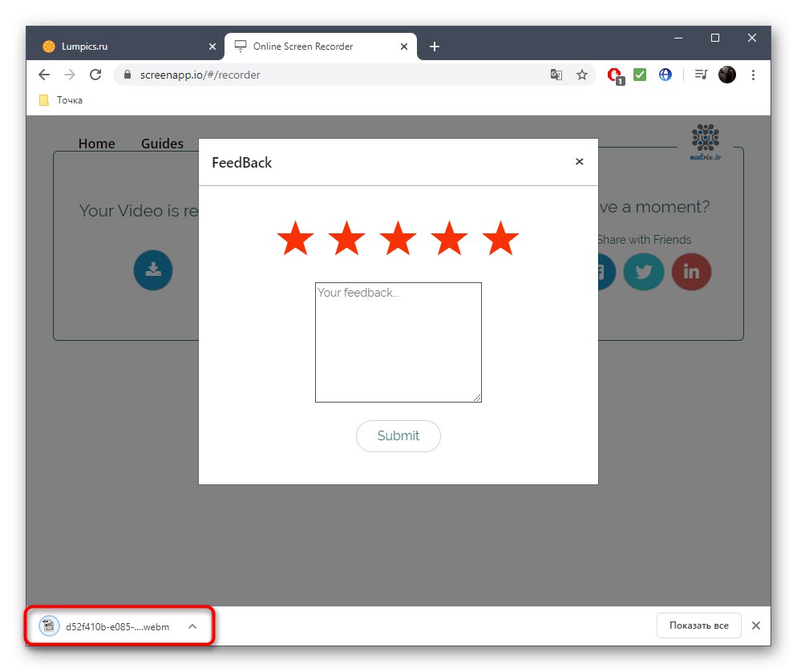Bookmark this page using the star icon

tap(582, 74)
